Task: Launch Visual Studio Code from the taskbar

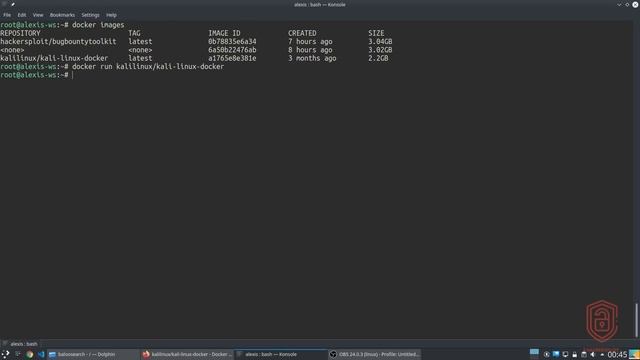Action: click(x=41, y=354)
